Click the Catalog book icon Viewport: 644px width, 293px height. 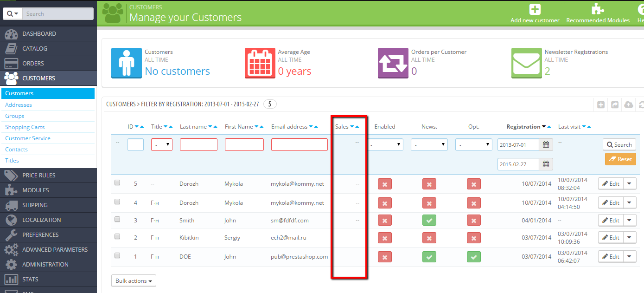click(11, 49)
